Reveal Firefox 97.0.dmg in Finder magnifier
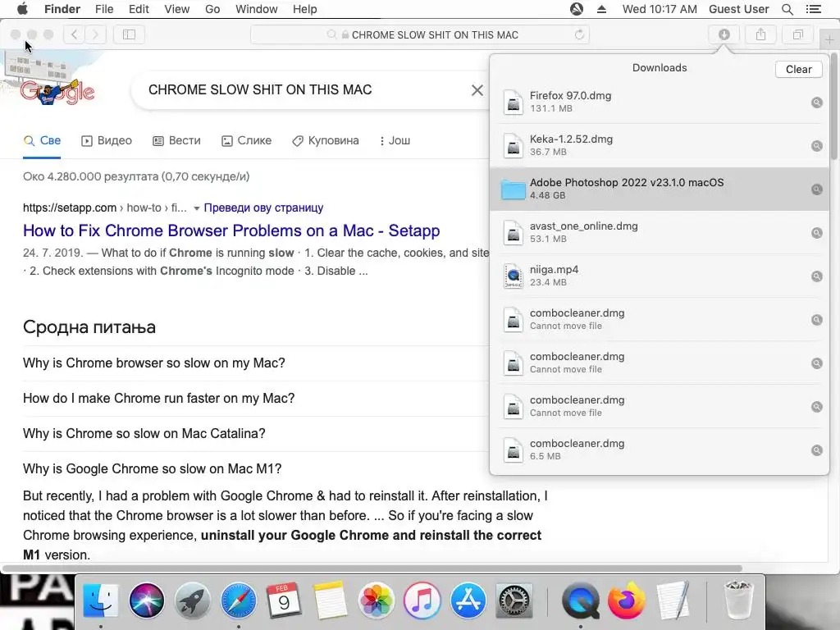 (816, 103)
